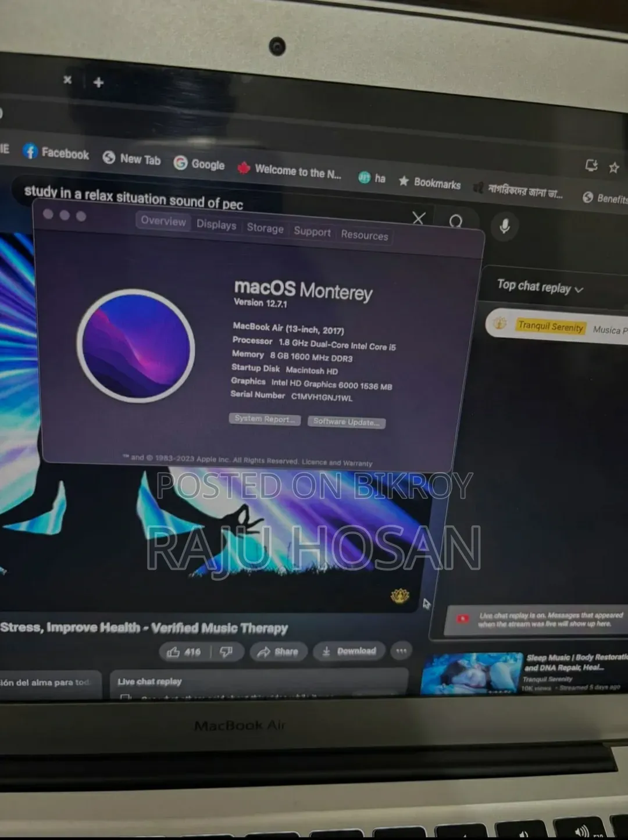Click the YouTube search field text
The width and height of the screenshot is (628, 840).
[x=133, y=197]
